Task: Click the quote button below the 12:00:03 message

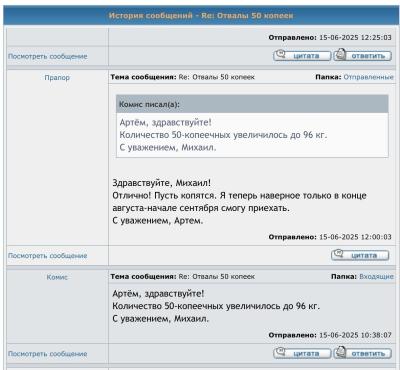Action: pyautogui.click(x=360, y=255)
